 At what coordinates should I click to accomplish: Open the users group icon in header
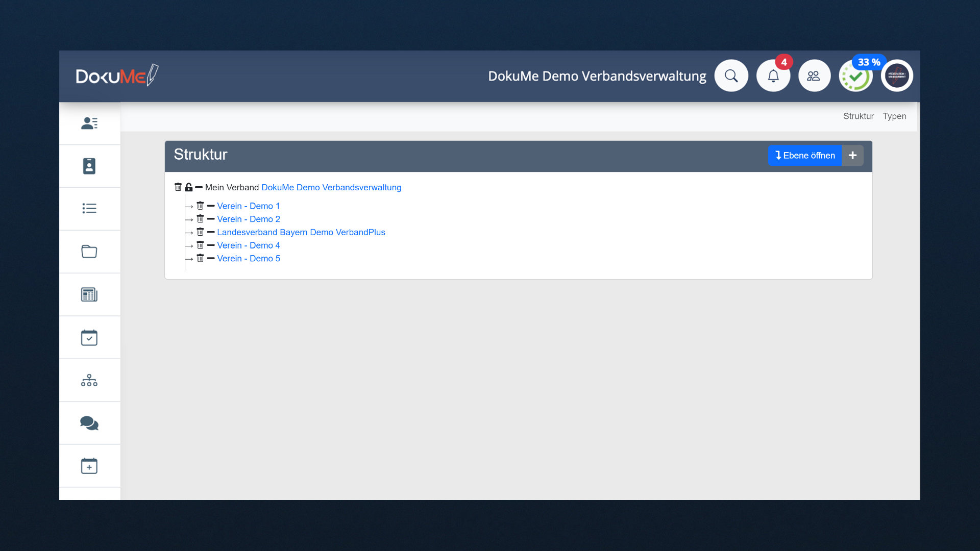pyautogui.click(x=814, y=76)
